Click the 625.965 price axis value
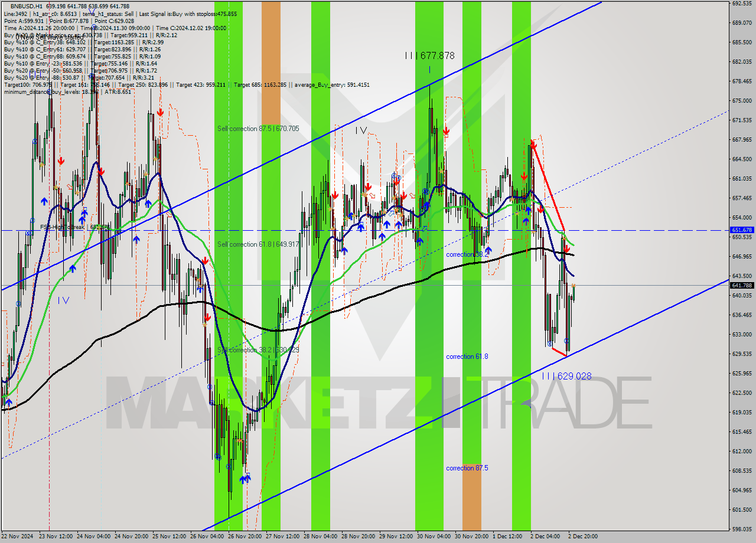 click(742, 373)
